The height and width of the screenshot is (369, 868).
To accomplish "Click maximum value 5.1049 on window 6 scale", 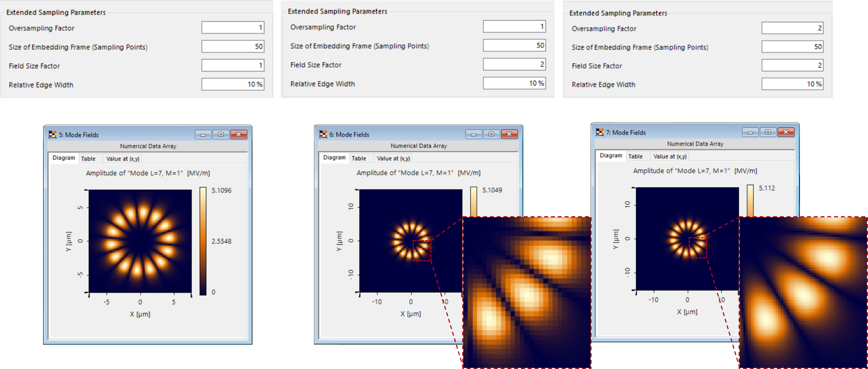I will click(x=492, y=190).
